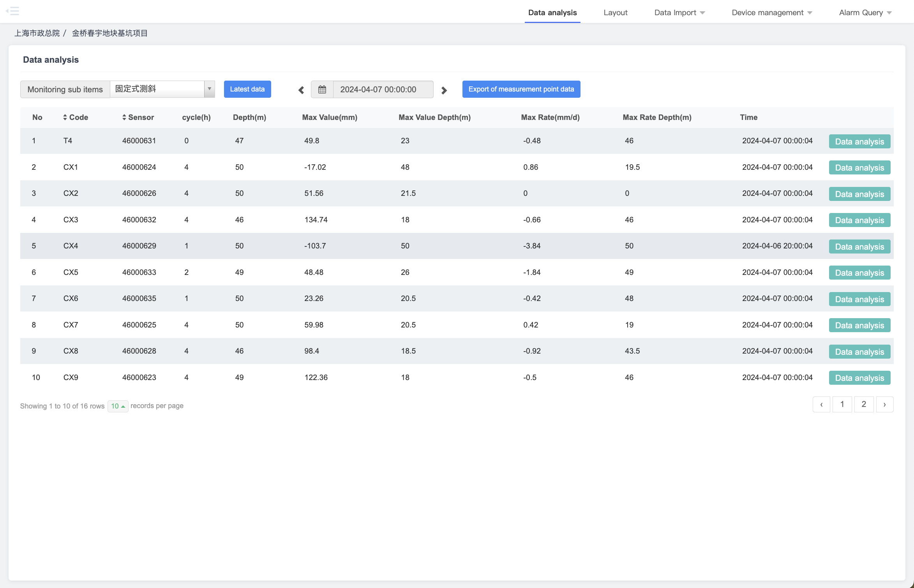Viewport: 914px width, 588px height.
Task: Click the Max Value(mm) column header
Action: 330,117
